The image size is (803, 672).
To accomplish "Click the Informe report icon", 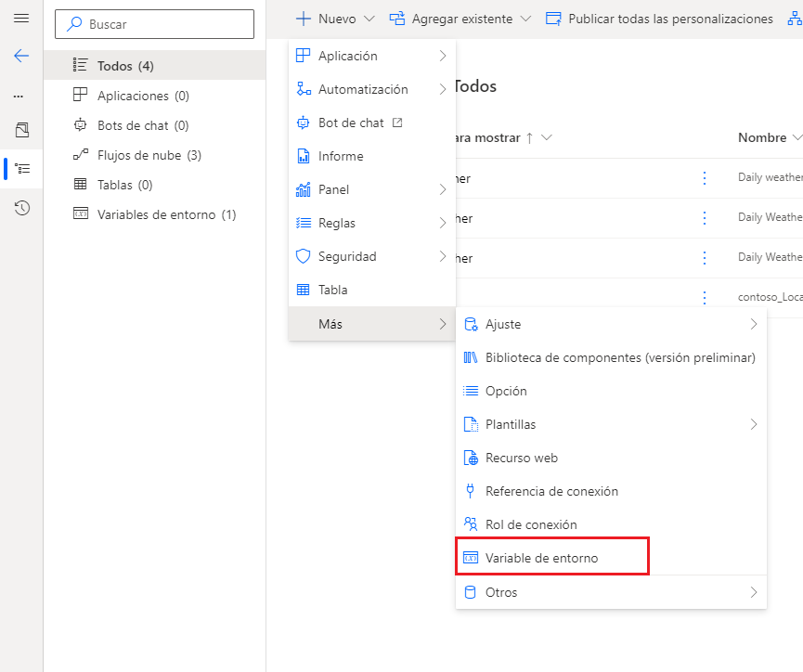I will click(x=303, y=156).
